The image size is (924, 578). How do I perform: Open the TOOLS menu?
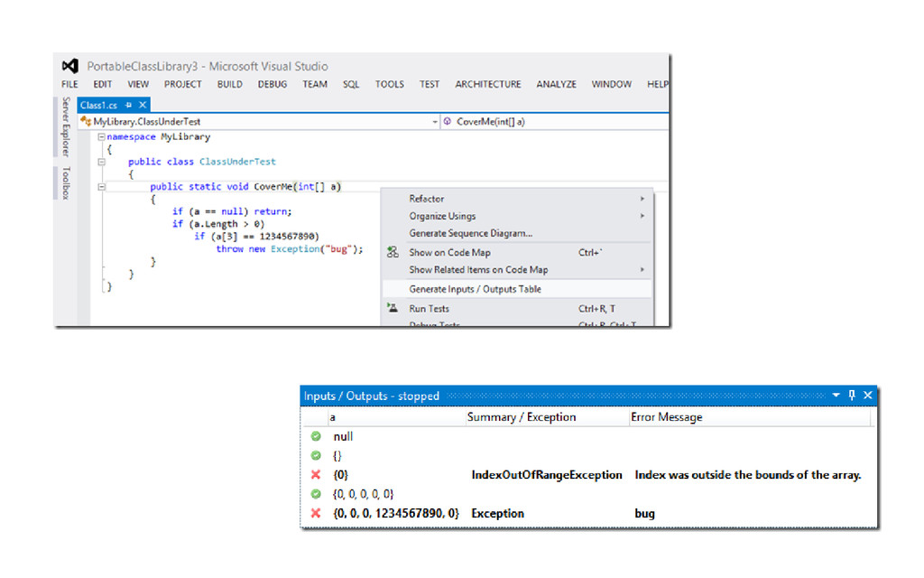click(390, 84)
